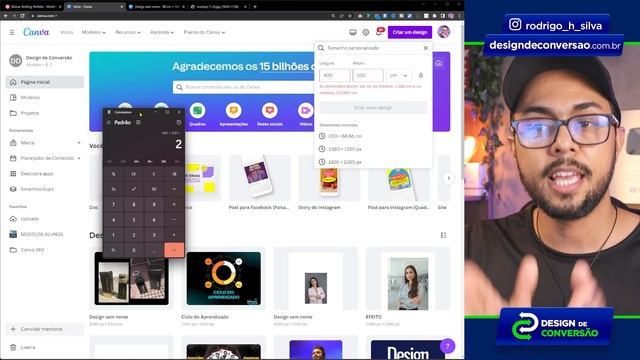Image resolution: width=640 pixels, height=360 pixels.
Task: Open the calculator history icon
Action: pos(179,122)
